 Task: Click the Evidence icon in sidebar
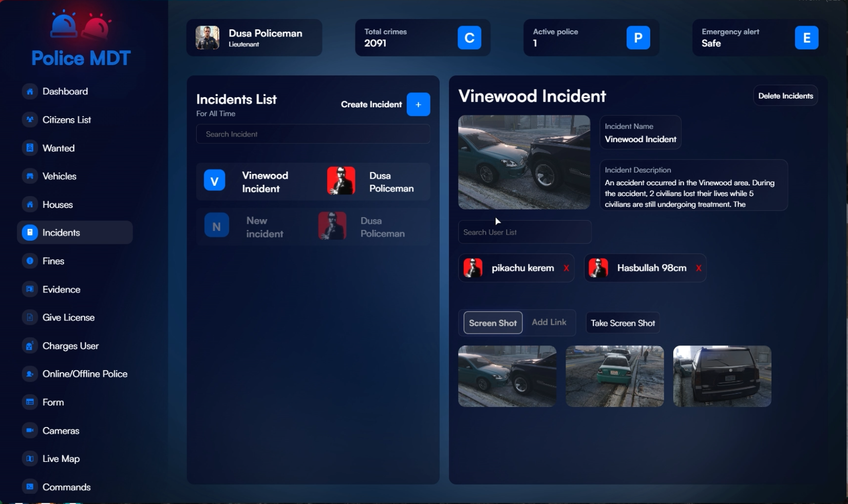click(x=30, y=289)
